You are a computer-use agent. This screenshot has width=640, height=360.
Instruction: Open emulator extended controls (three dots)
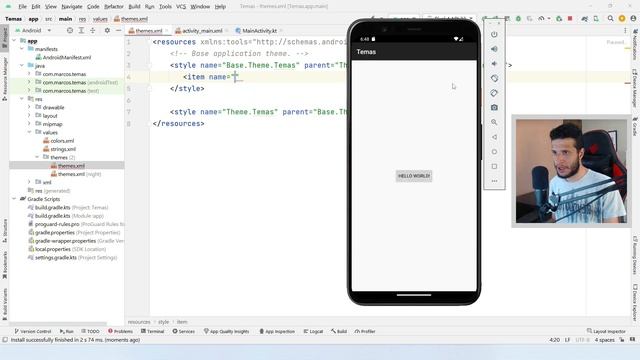[494, 181]
